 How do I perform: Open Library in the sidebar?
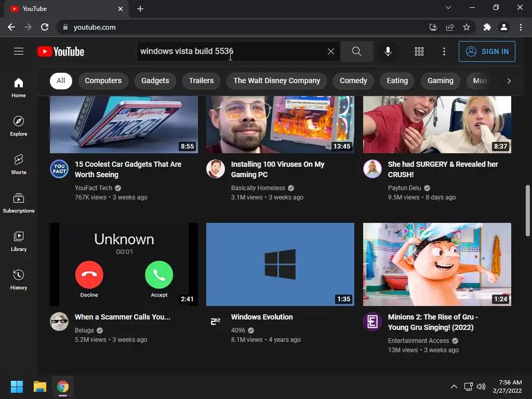(19, 241)
